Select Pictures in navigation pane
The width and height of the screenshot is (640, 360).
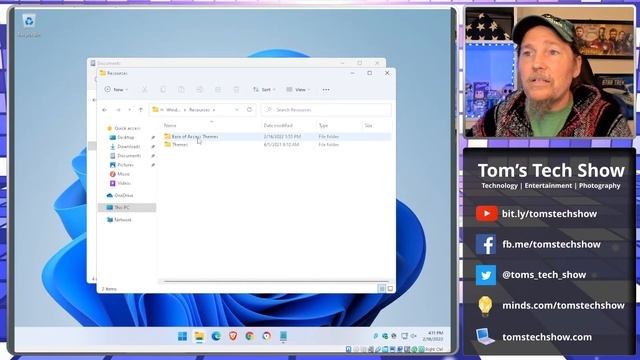click(122, 165)
